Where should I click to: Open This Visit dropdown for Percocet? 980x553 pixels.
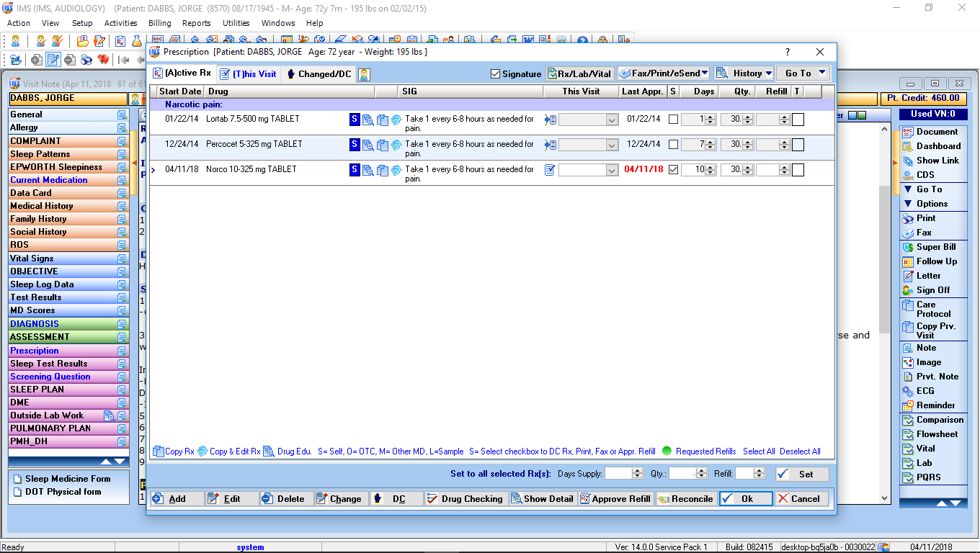pyautogui.click(x=612, y=145)
